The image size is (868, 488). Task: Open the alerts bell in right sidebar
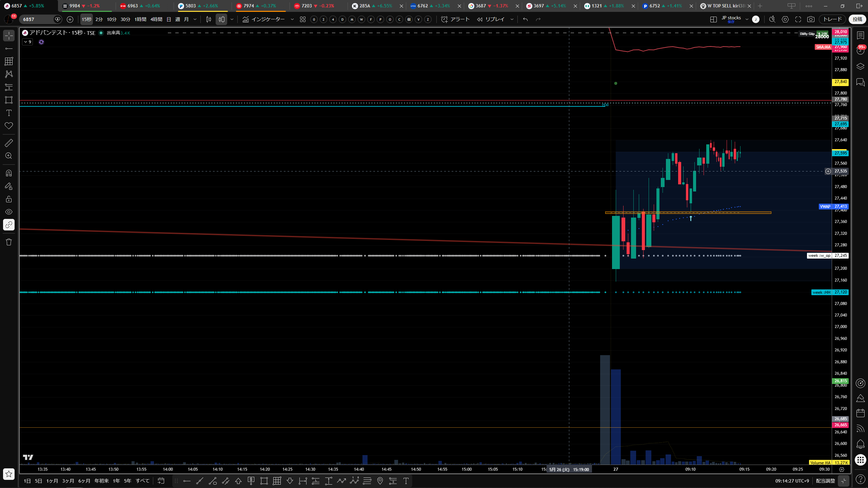point(861,444)
